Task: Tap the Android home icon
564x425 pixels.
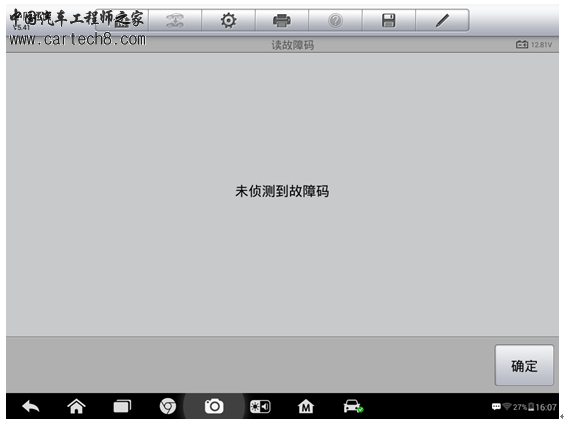Action: (76, 407)
